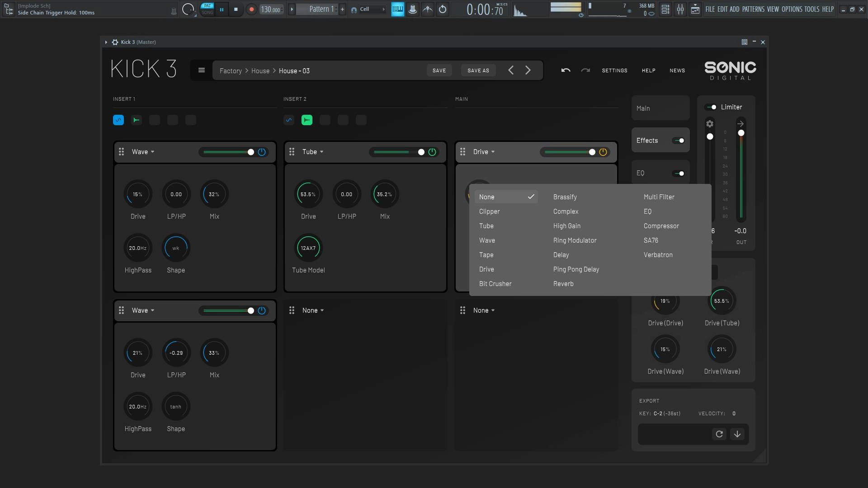Screen dimensions: 868x488
Task: Click the House breadcrumb folder
Action: coord(260,71)
